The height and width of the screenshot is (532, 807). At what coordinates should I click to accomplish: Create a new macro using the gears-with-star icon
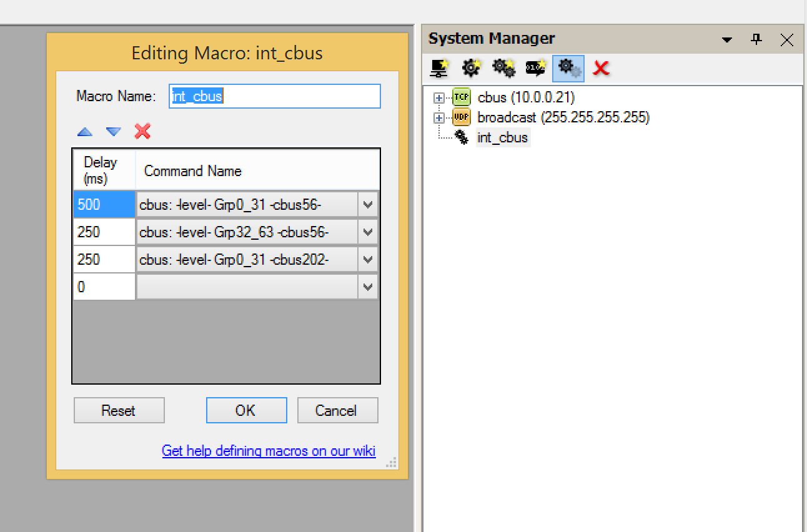[x=503, y=69]
